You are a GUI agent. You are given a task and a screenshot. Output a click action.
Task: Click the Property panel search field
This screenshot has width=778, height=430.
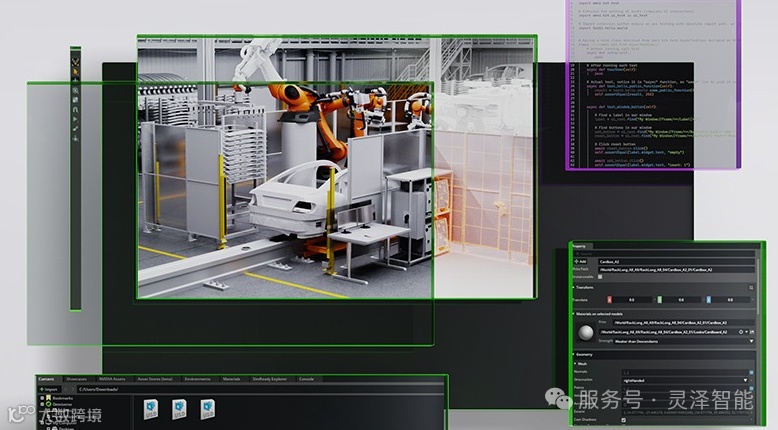click(664, 253)
